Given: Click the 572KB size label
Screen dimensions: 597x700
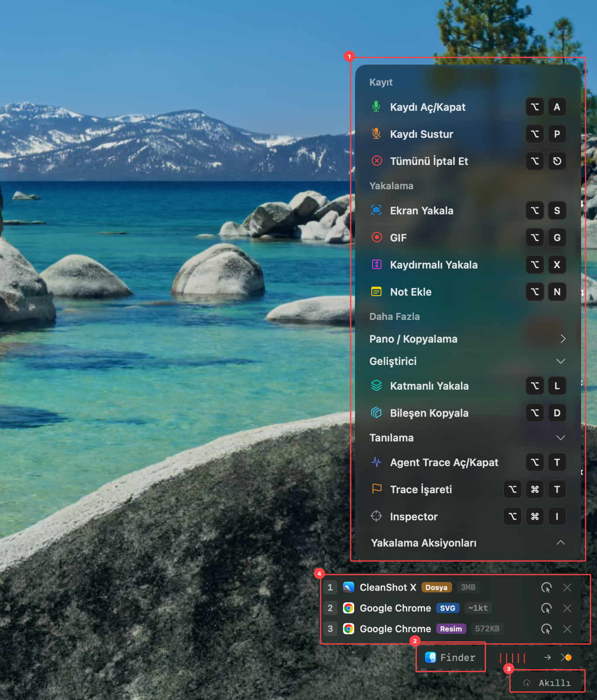Looking at the screenshot, I should 487,629.
